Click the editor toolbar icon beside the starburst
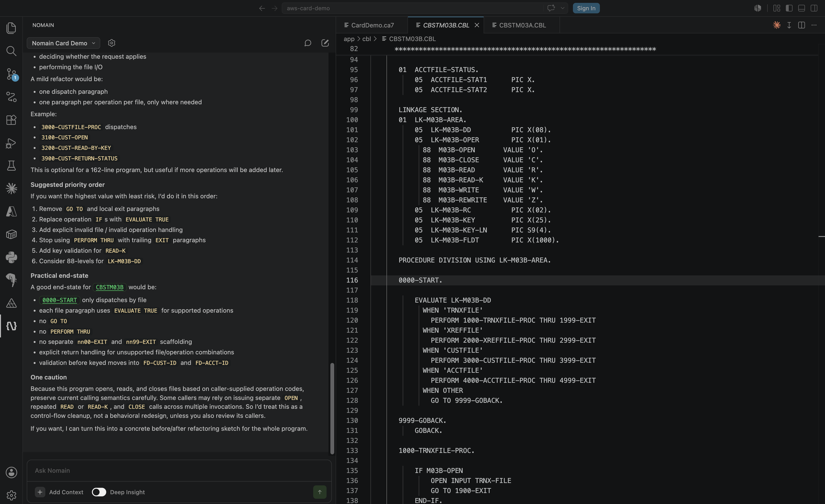Viewport: 825px width, 504px height. [x=789, y=25]
